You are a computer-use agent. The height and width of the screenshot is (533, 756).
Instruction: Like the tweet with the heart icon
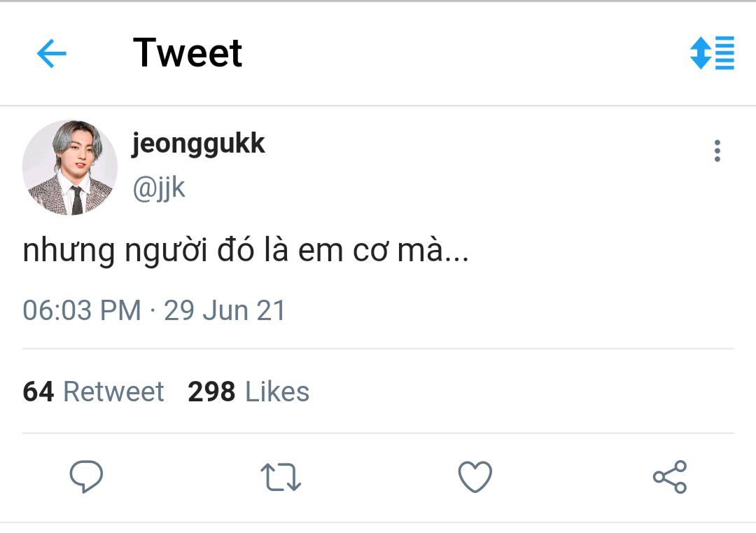[475, 477]
